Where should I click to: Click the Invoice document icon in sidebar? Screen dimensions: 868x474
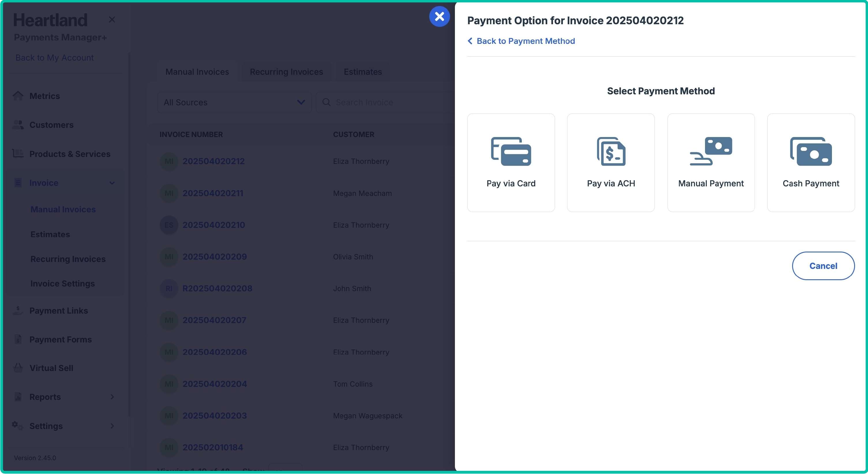[x=18, y=183]
